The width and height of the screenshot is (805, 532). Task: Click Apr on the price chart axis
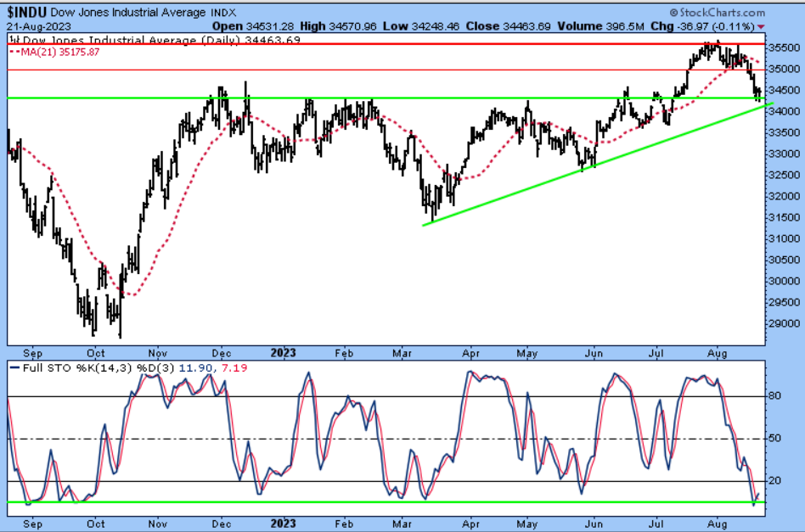pos(470,354)
